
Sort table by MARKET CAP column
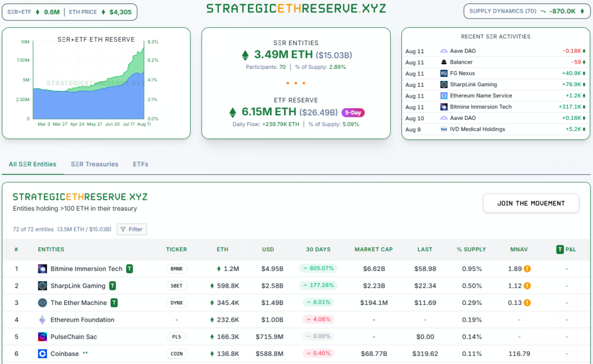374,249
